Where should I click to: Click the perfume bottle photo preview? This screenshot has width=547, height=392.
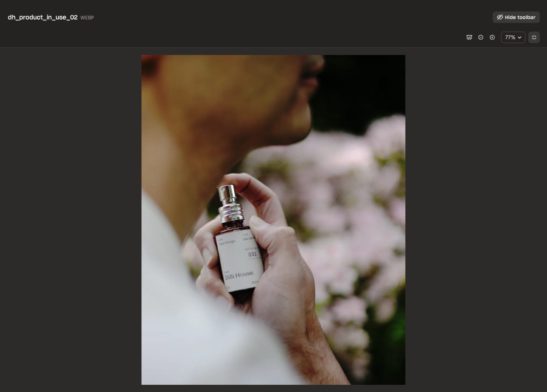click(273, 219)
